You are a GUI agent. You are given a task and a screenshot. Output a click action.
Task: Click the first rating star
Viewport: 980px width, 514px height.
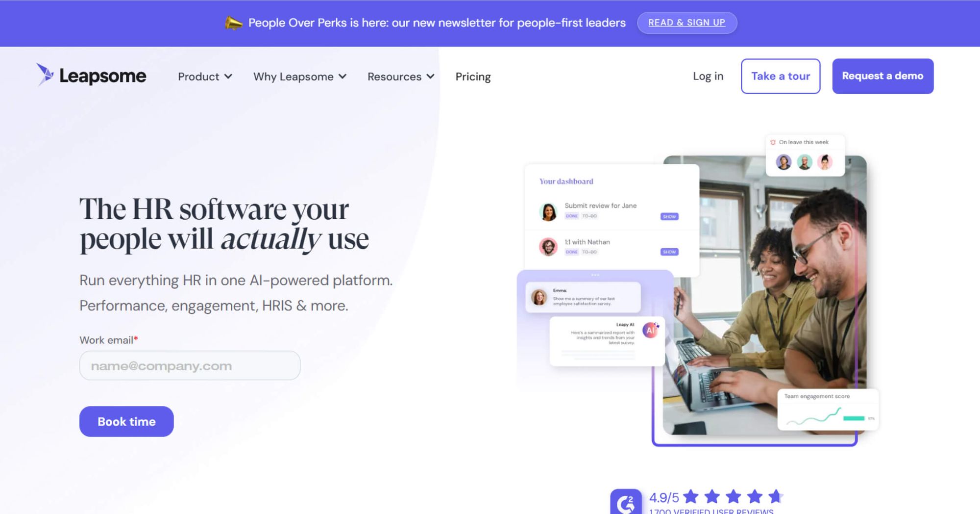[691, 497]
